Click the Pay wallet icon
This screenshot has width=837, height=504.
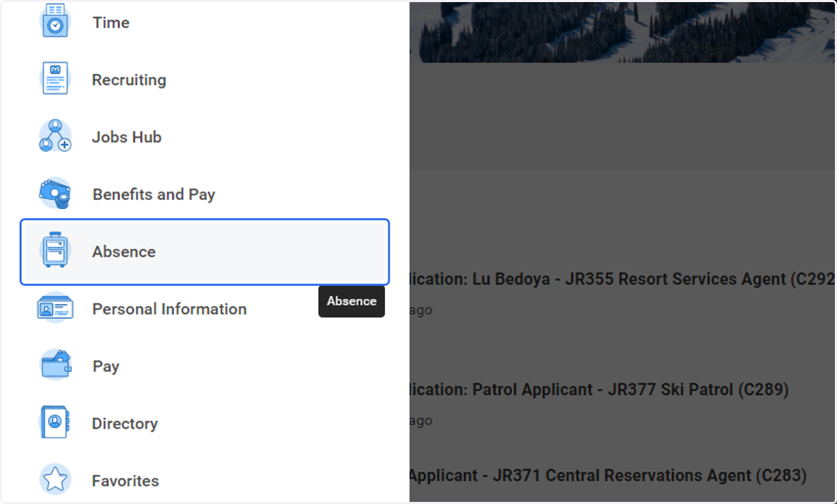55,366
